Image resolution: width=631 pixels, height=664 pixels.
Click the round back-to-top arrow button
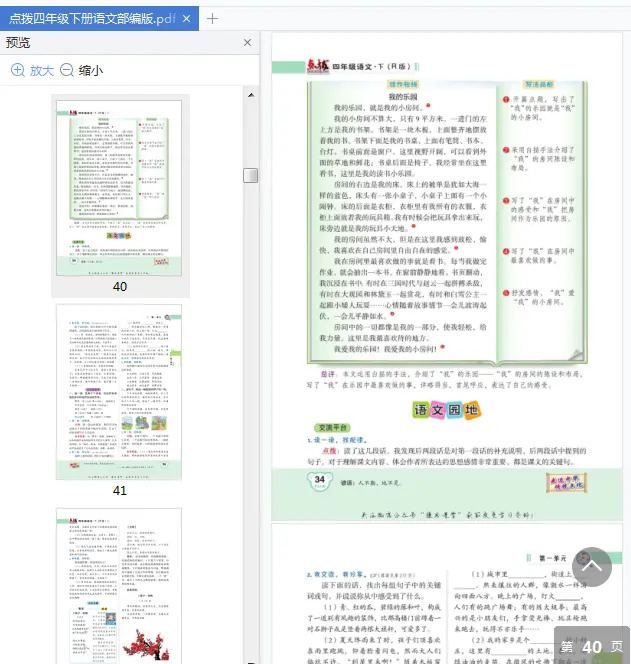(592, 567)
